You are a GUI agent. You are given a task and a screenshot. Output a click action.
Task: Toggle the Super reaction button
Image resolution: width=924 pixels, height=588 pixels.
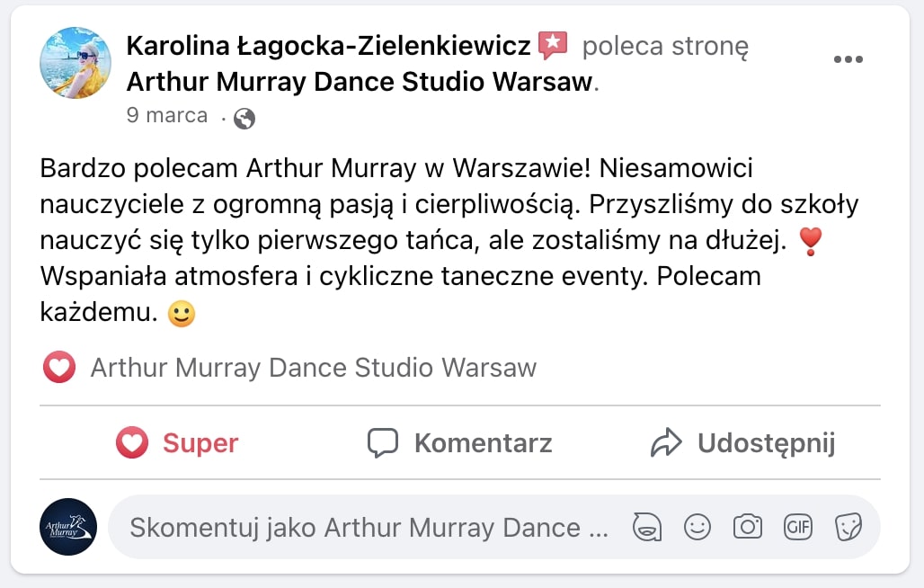177,442
